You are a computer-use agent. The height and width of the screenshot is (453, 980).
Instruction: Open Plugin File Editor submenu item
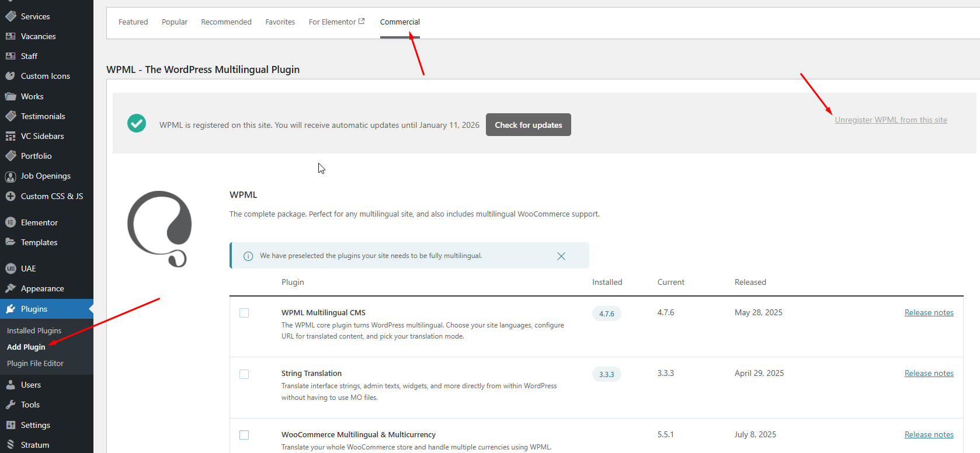pyautogui.click(x=35, y=363)
